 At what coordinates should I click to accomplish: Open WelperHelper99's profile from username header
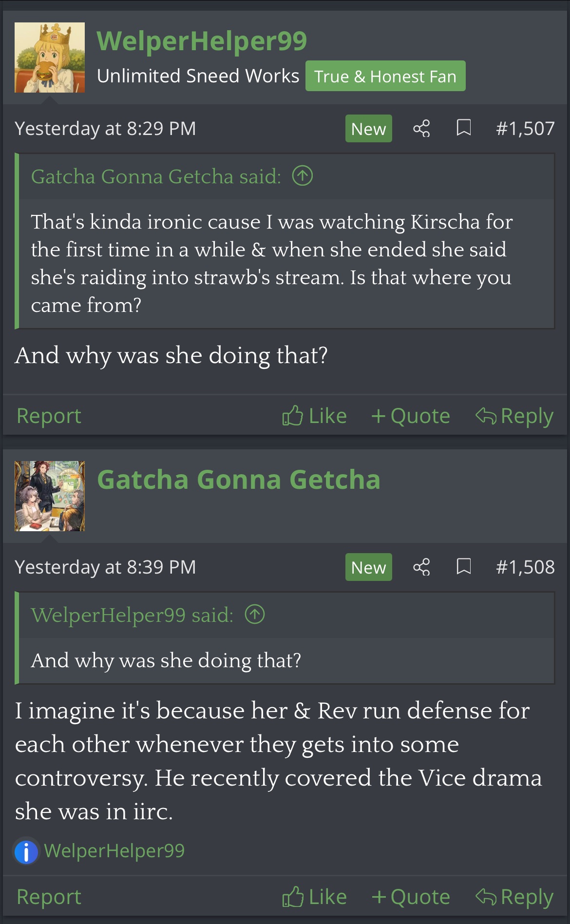(202, 41)
